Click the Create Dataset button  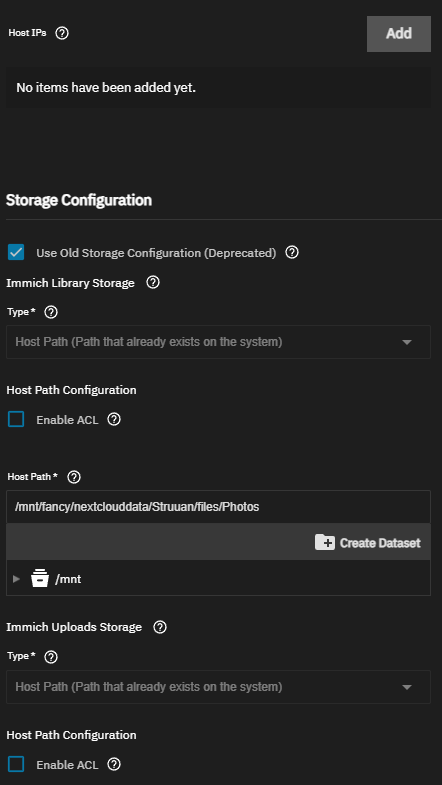tap(368, 543)
